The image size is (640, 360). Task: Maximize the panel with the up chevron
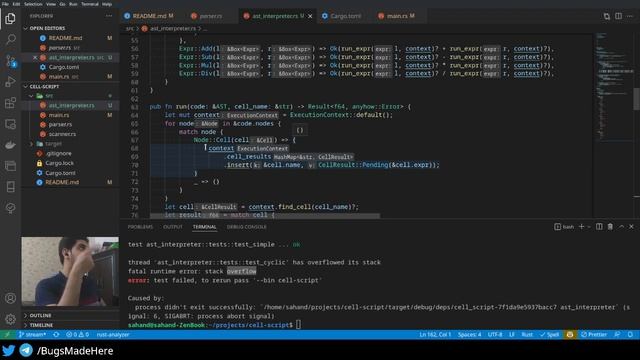tap(621, 227)
